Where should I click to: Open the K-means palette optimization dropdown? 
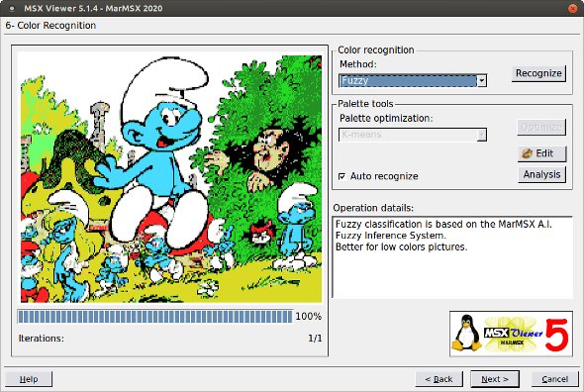click(413, 135)
